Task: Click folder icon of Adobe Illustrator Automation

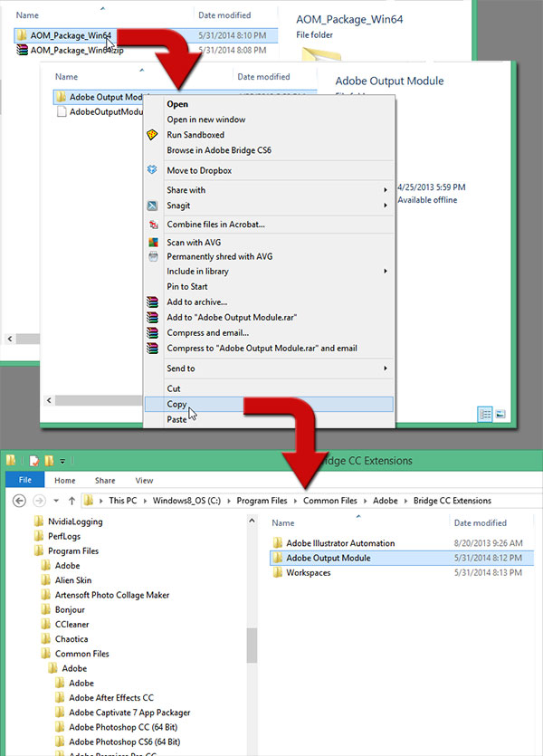Action: [x=278, y=543]
